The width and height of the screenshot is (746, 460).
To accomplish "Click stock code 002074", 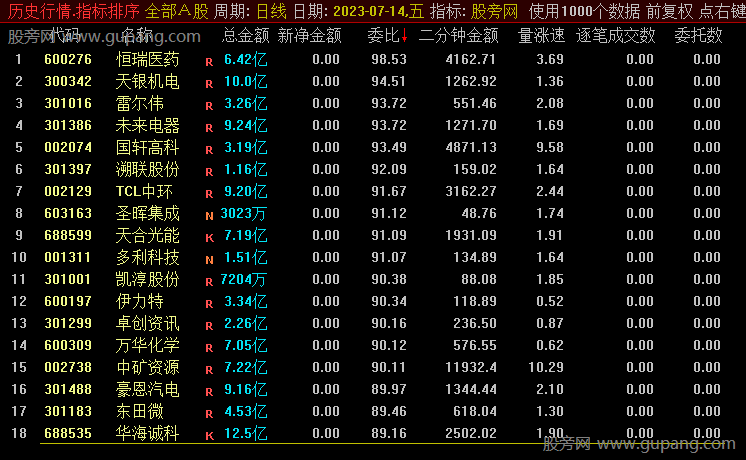I will [x=68, y=147].
